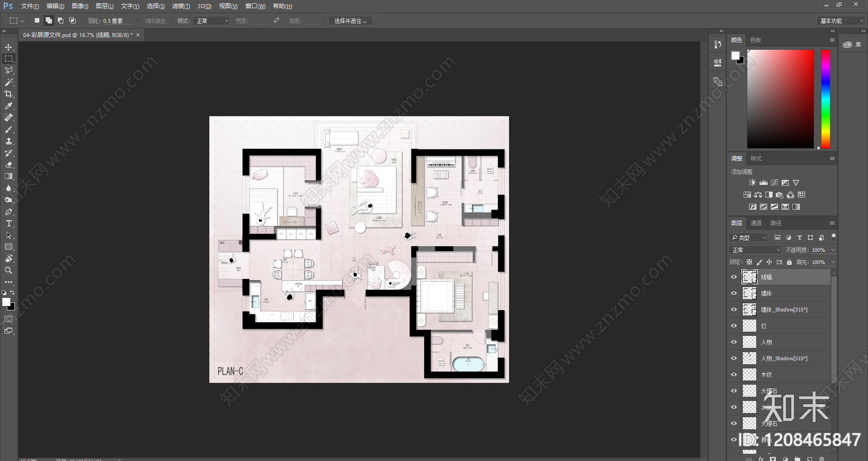The height and width of the screenshot is (461, 868).
Task: Select the Polygonal Lasso tool
Action: (x=9, y=71)
